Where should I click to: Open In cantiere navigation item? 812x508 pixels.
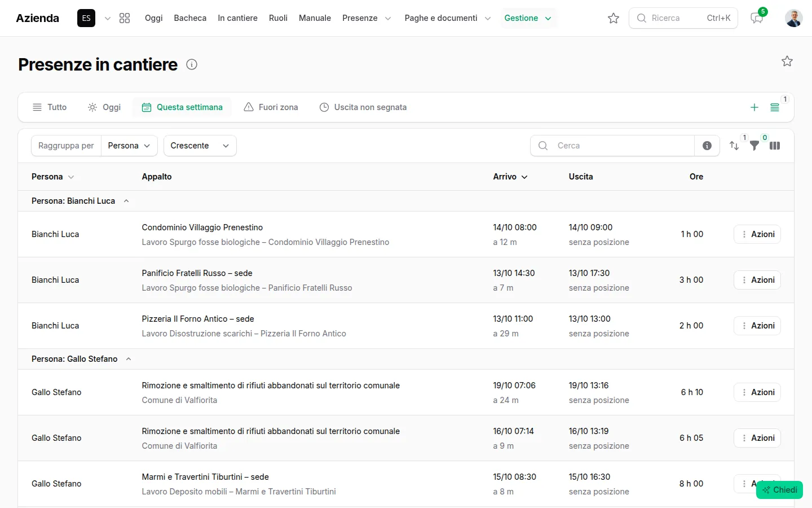pos(237,18)
